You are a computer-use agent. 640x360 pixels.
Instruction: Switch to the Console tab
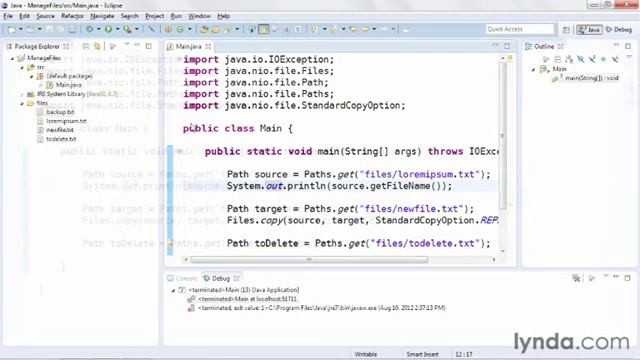pos(182,278)
